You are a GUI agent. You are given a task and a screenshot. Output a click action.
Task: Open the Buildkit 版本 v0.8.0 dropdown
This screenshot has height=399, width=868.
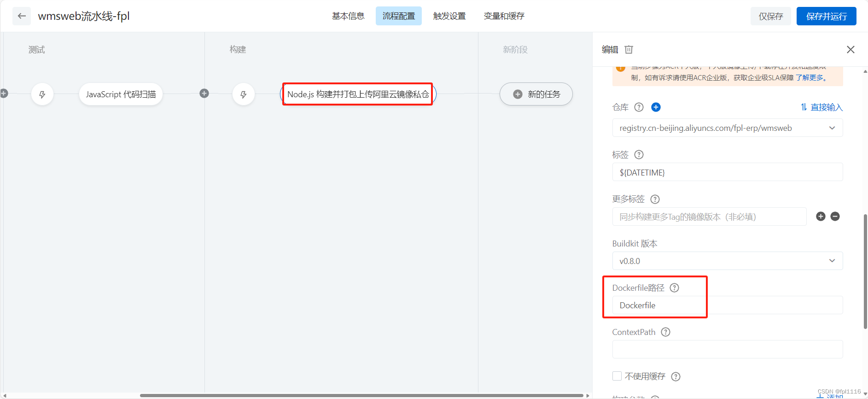pos(728,261)
